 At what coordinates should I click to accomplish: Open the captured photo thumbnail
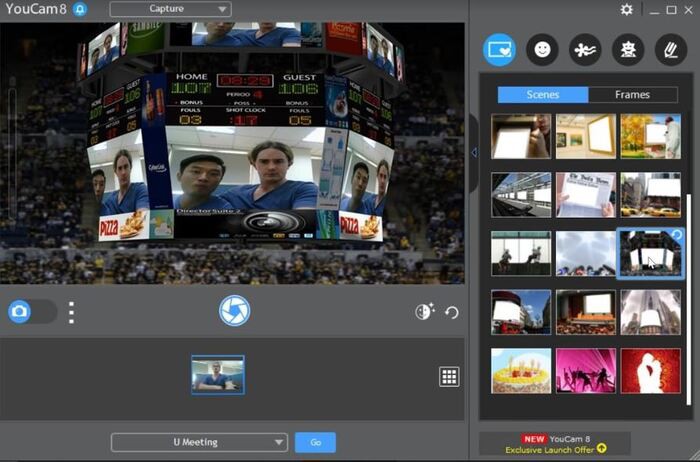point(217,375)
